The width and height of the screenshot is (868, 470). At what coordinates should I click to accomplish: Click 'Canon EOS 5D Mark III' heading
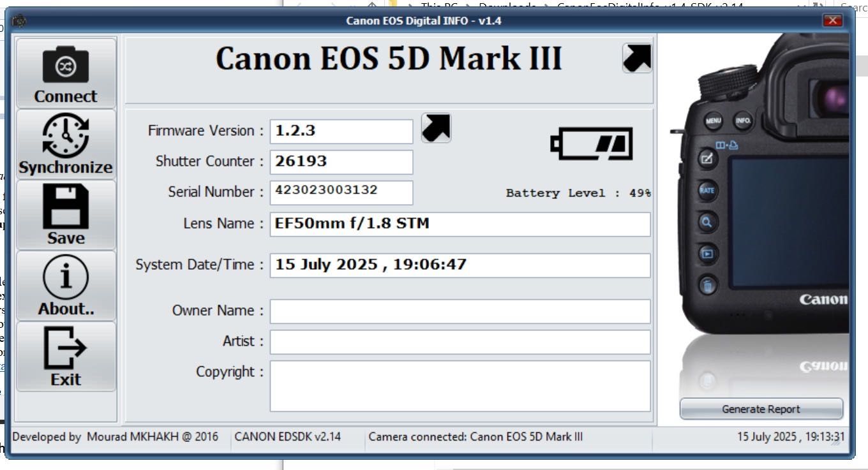coord(389,58)
